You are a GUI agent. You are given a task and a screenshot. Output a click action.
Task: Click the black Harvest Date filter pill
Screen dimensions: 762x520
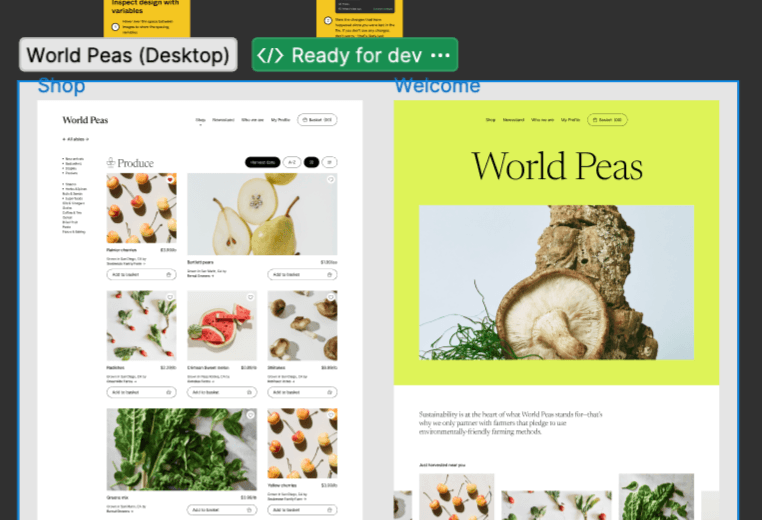(262, 162)
